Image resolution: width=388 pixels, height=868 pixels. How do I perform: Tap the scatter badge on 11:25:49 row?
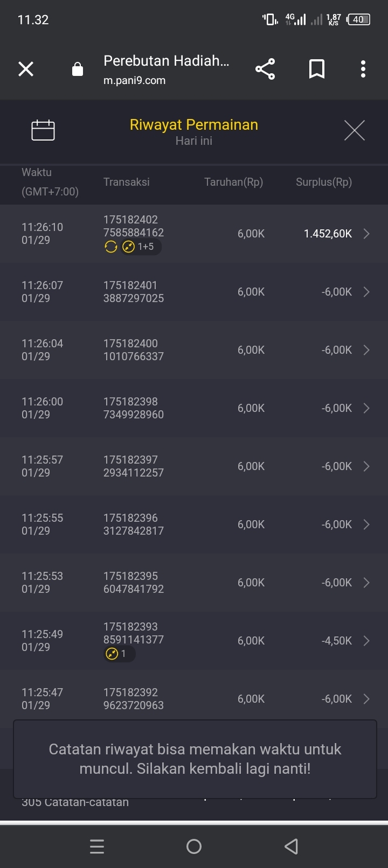click(x=119, y=654)
